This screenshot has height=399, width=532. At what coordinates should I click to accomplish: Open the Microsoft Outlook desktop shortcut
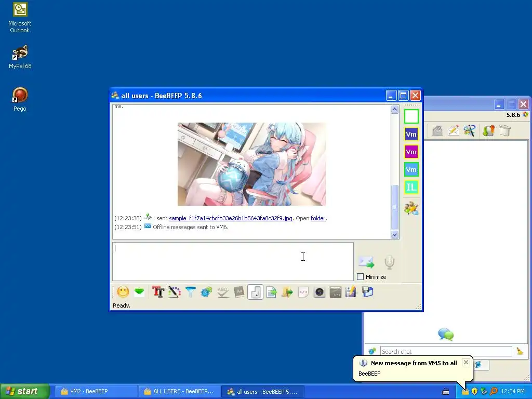pyautogui.click(x=20, y=18)
